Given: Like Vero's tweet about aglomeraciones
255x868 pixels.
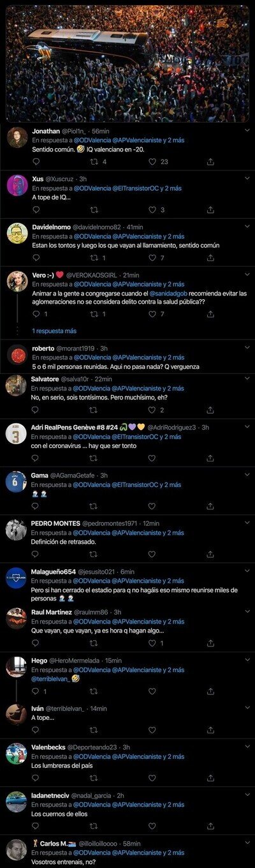Looking at the screenshot, I should coord(152,314).
